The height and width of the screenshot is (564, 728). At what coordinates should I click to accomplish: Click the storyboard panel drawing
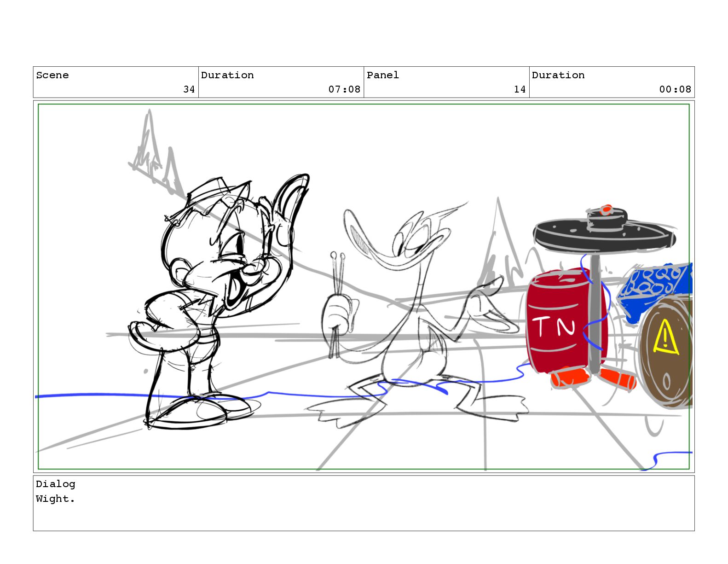point(364,287)
